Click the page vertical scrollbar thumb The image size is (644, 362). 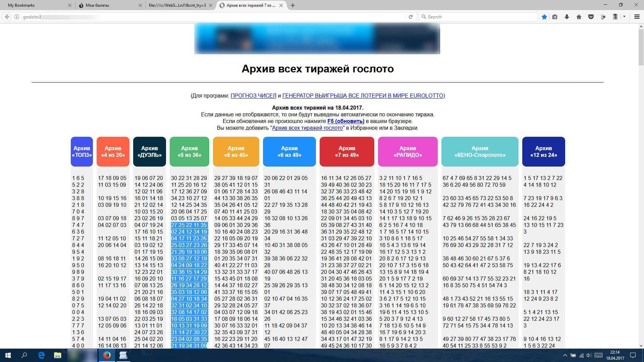[641, 47]
